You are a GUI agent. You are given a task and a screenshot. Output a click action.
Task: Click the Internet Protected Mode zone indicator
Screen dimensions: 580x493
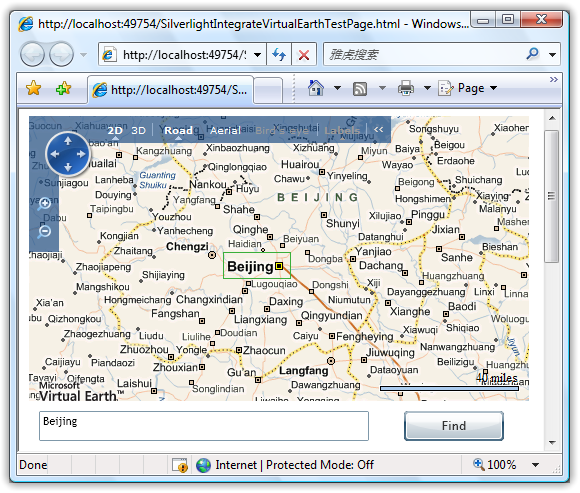click(x=285, y=465)
